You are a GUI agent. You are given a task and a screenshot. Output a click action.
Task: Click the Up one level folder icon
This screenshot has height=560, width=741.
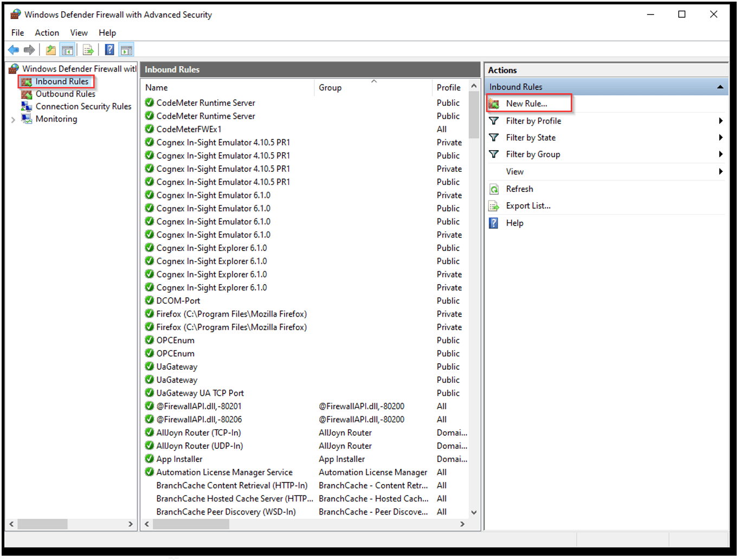click(x=50, y=50)
